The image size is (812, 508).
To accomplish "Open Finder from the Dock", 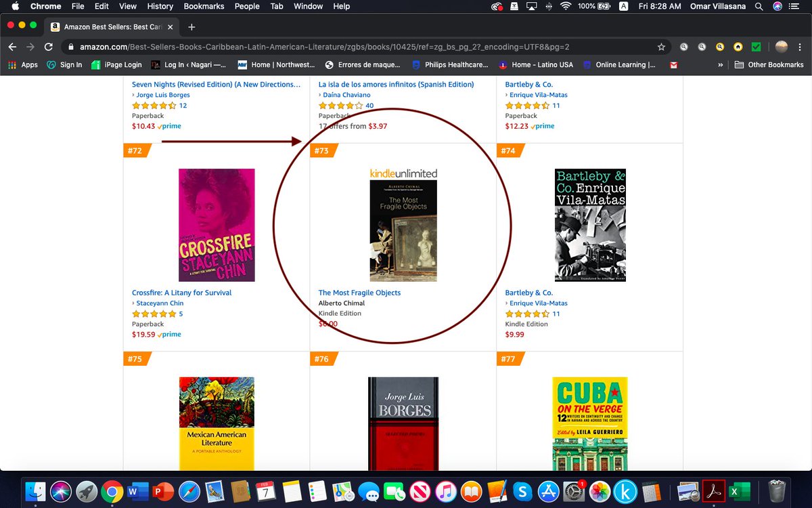I will pyautogui.click(x=36, y=490).
